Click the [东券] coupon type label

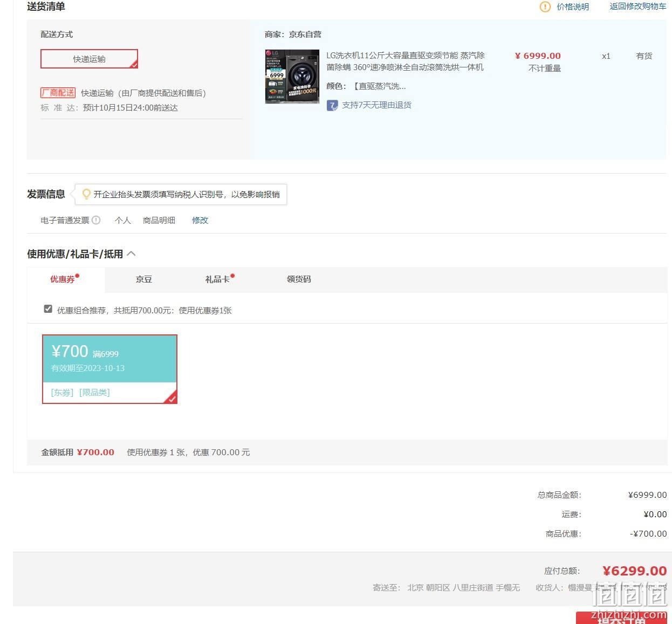coord(63,393)
